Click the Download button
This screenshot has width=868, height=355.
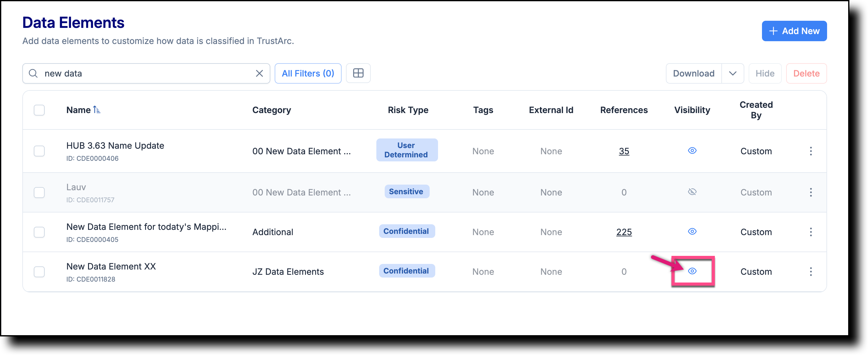click(693, 73)
